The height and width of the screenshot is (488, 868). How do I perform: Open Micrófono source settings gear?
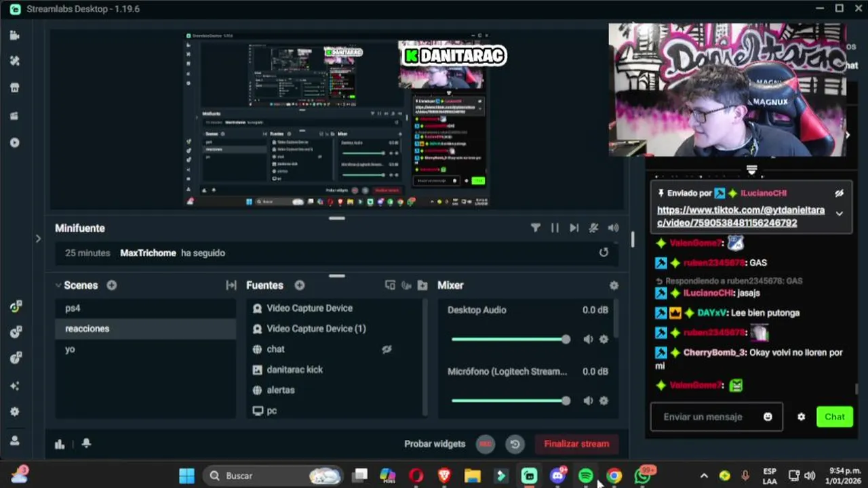click(604, 401)
